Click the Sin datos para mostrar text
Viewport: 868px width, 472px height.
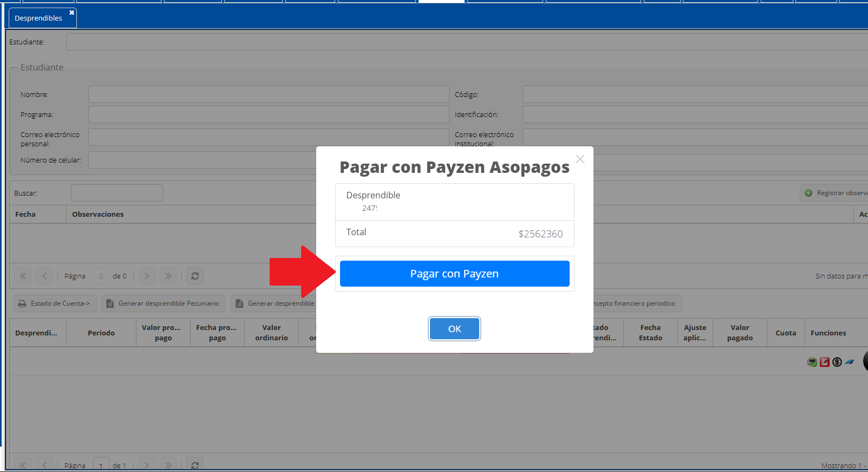click(x=841, y=276)
